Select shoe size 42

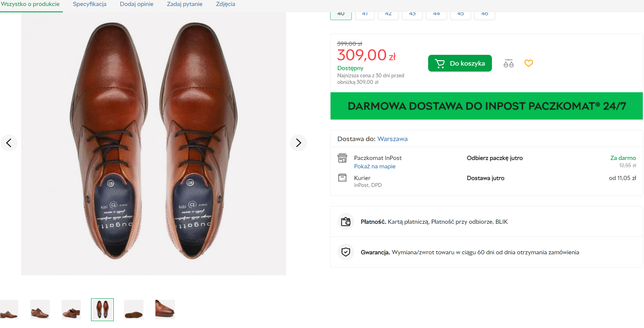pos(388,15)
